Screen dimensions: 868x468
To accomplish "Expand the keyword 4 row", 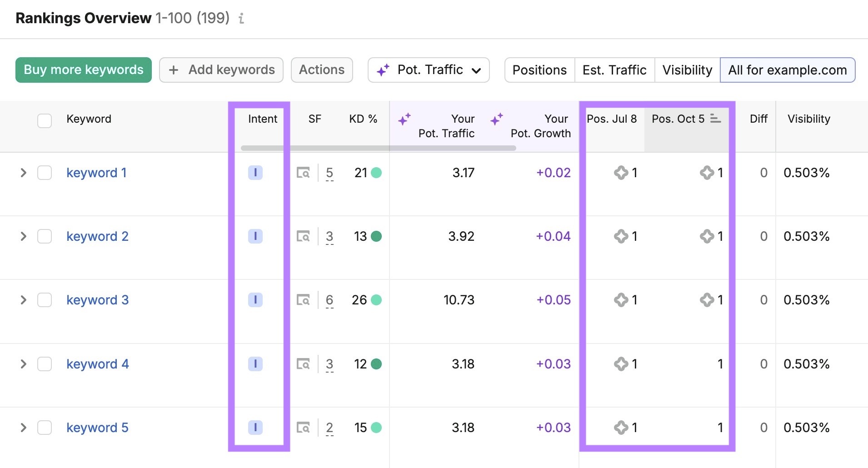I will point(23,364).
